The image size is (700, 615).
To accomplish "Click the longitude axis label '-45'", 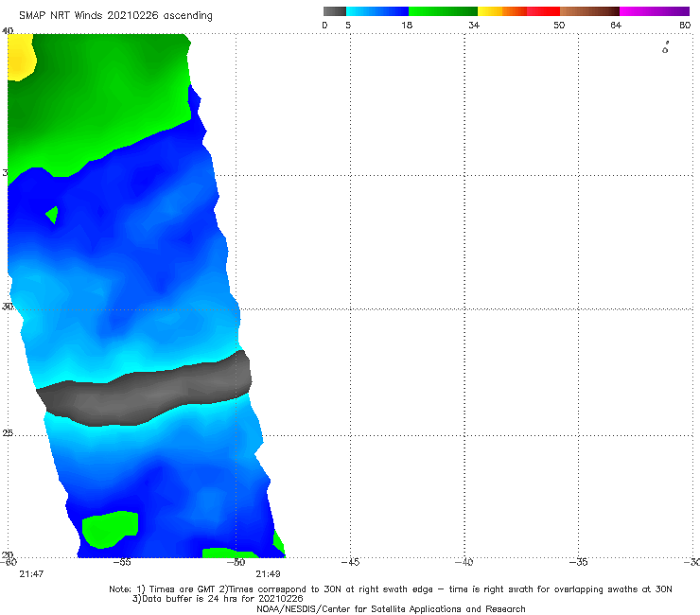I will [350, 562].
